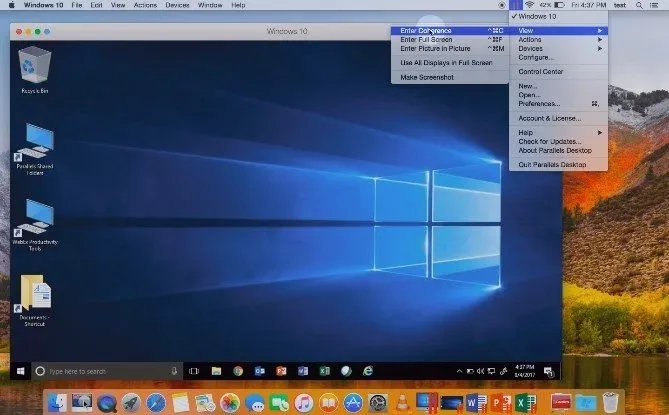Choose Use All Displays in Full Screen

coord(450,63)
